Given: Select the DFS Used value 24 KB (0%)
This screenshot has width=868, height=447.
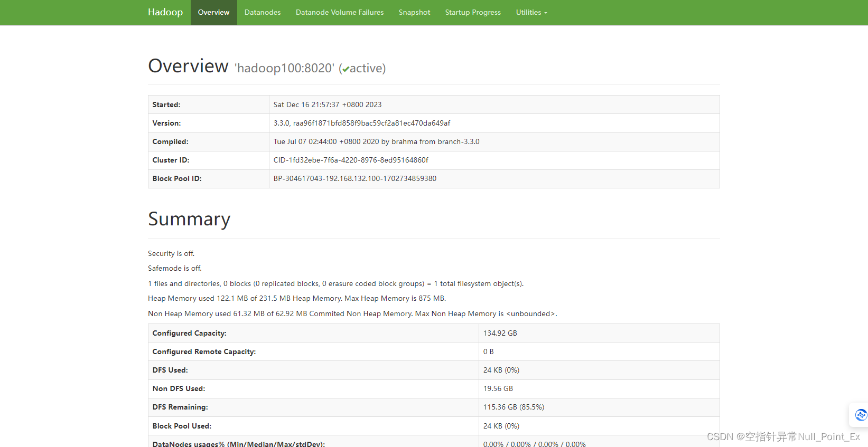Looking at the screenshot, I should tap(501, 370).
